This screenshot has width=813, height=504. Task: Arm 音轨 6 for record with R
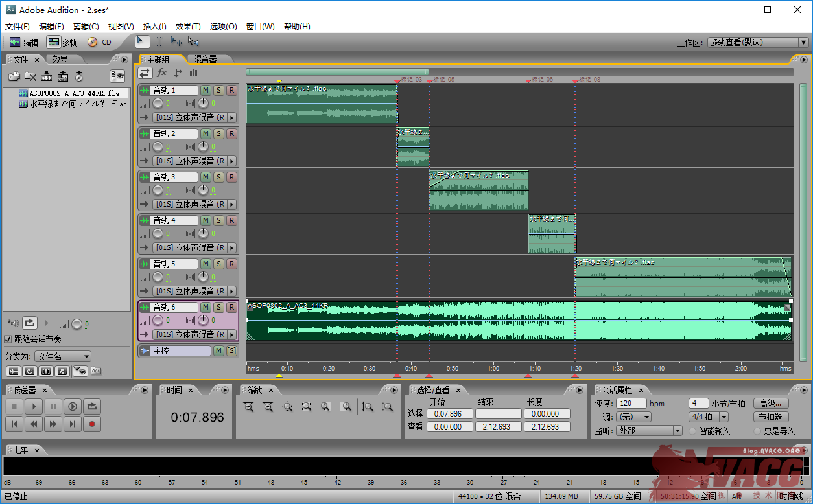click(x=231, y=307)
